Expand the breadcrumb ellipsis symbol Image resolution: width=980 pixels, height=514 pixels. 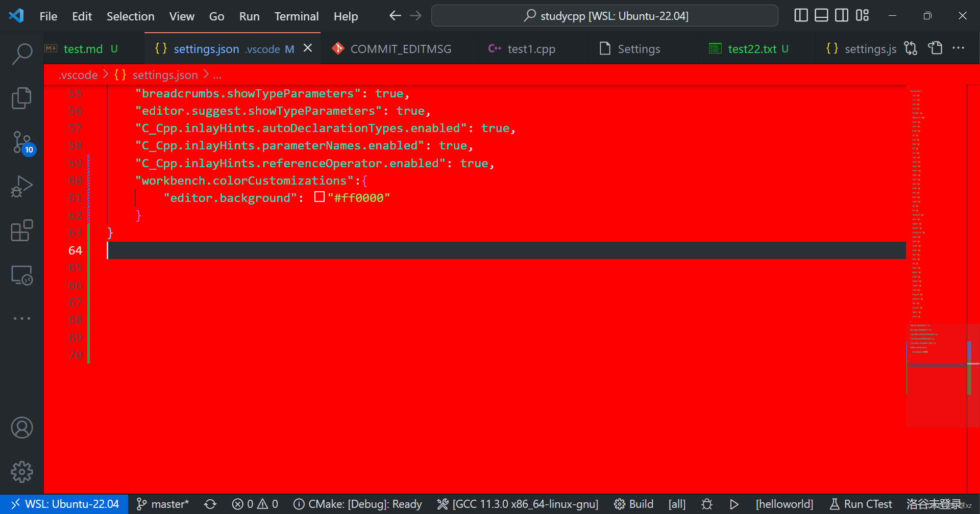pyautogui.click(x=217, y=75)
